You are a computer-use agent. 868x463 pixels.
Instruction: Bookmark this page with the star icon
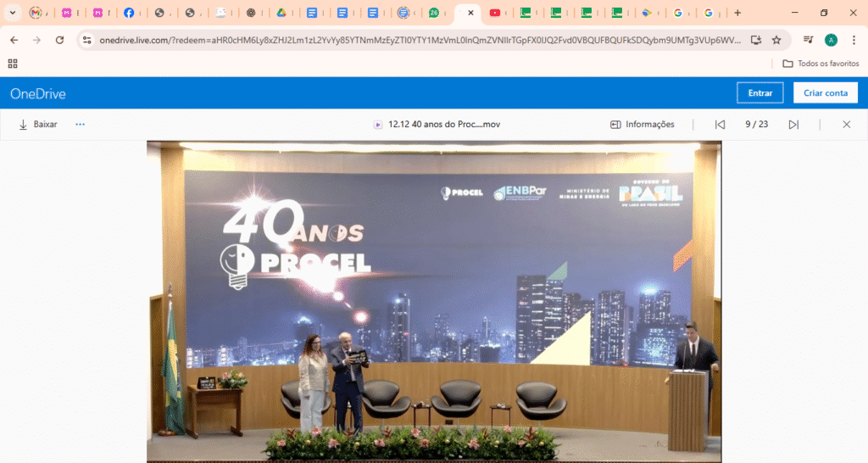pyautogui.click(x=776, y=40)
